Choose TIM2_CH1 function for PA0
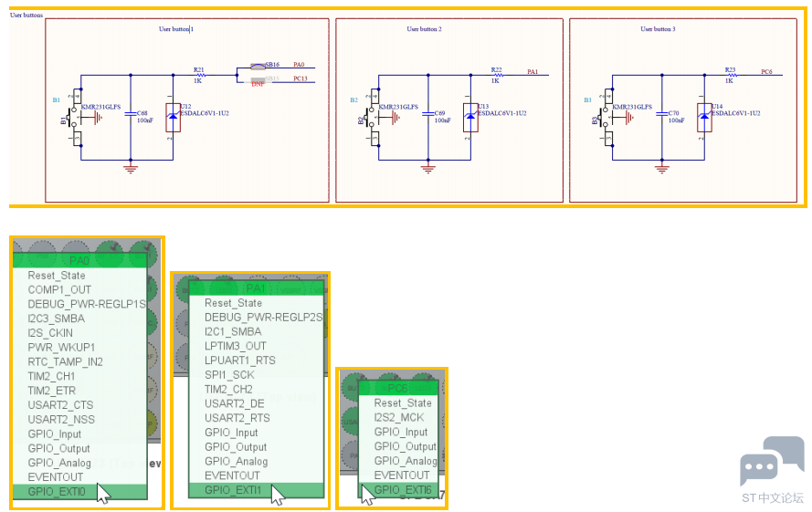This screenshot has width=812, height=512. pos(51,376)
